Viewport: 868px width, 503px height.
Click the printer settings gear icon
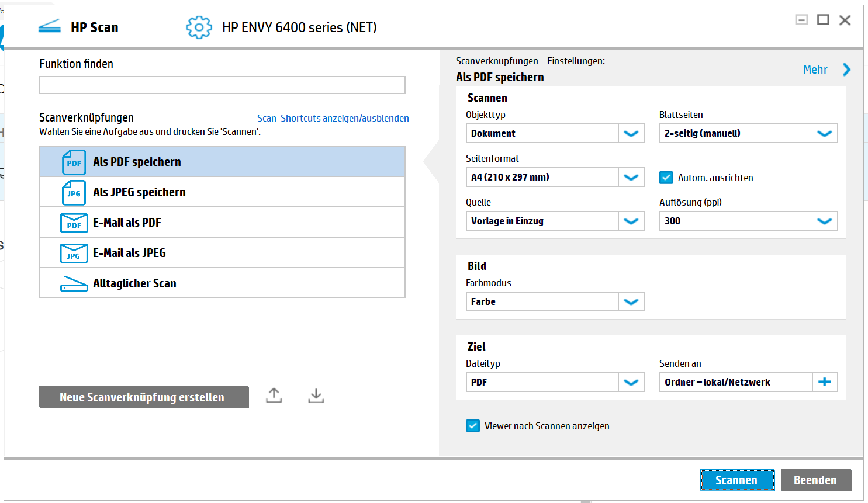(x=199, y=27)
